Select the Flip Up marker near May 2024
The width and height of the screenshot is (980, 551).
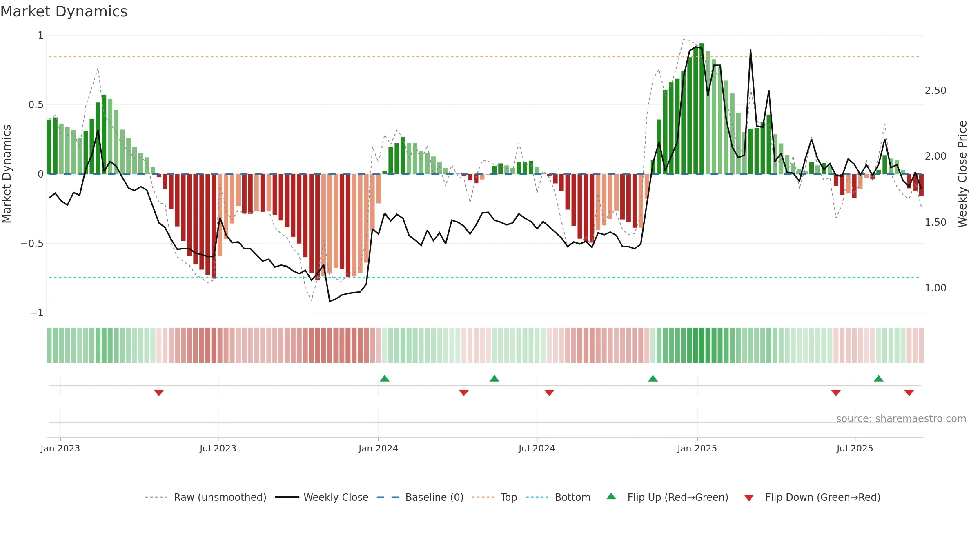[x=494, y=378]
